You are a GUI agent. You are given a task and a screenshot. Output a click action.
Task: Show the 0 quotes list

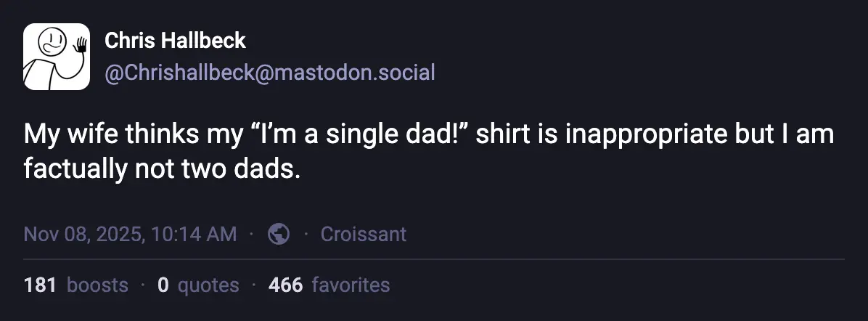coord(197,285)
